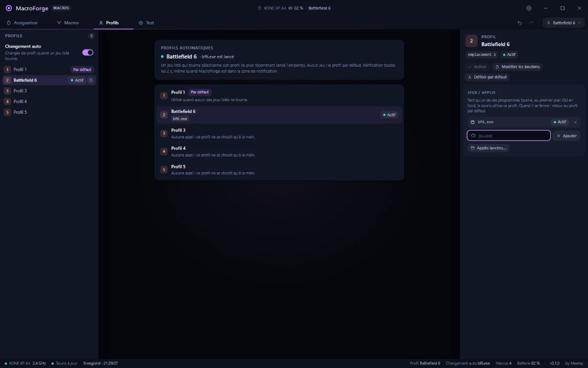Click the number 2 profile badge icon
The width and height of the screenshot is (588, 368).
coord(471,41)
